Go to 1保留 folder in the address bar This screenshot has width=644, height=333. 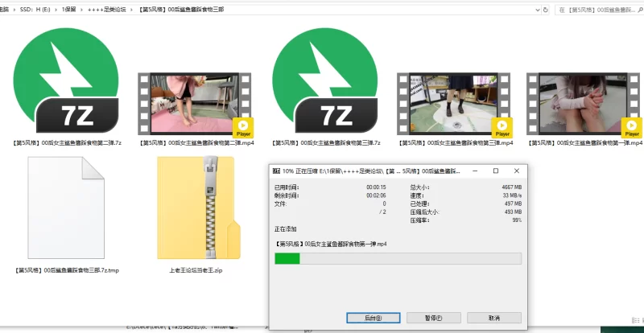point(68,10)
